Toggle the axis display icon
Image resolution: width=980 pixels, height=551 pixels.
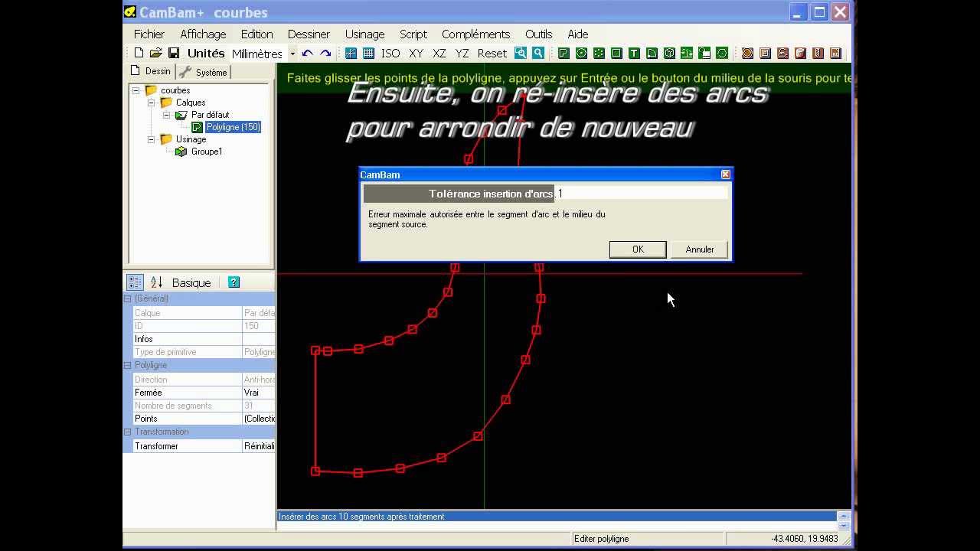[351, 53]
